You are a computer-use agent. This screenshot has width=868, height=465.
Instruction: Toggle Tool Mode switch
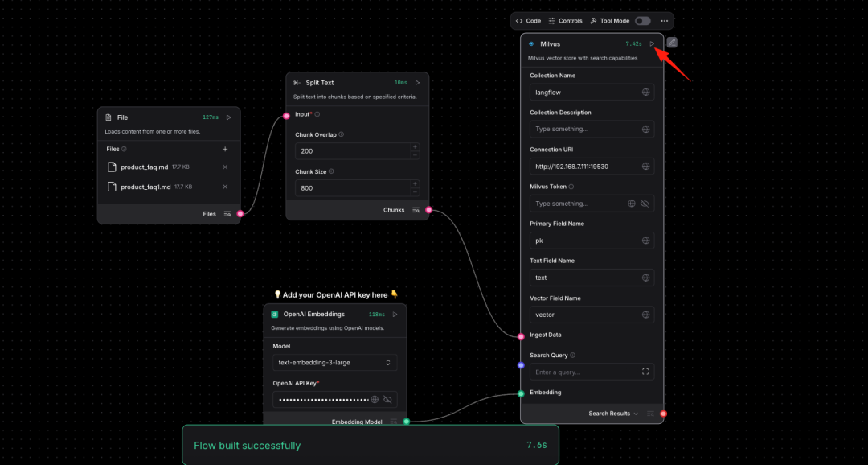pos(643,21)
